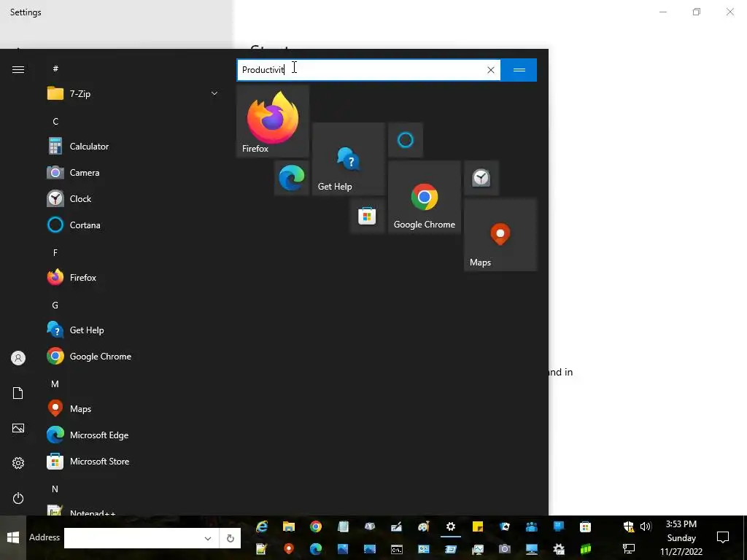Launch Google Chrome from app list
Image resolution: width=747 pixels, height=560 pixels.
click(133, 356)
